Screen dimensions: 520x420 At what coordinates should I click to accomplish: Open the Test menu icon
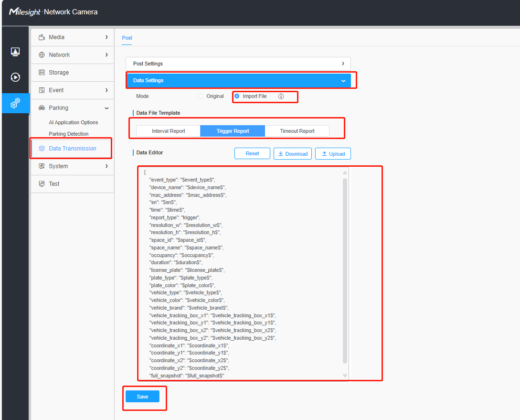click(x=42, y=184)
